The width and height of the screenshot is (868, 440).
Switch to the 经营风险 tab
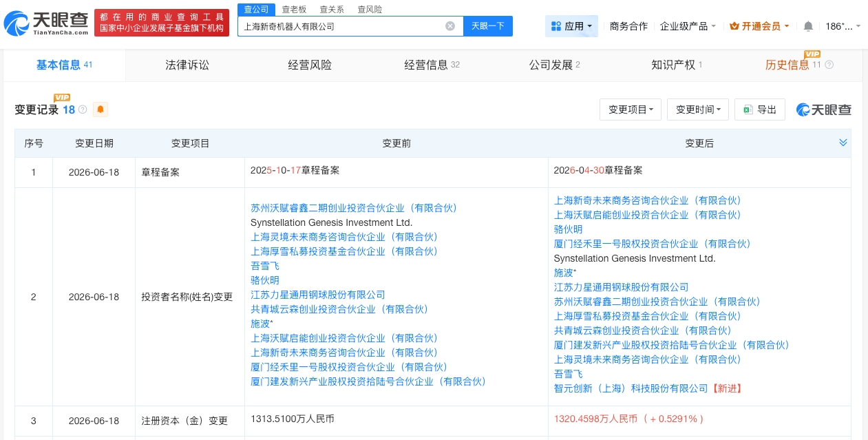(x=310, y=65)
